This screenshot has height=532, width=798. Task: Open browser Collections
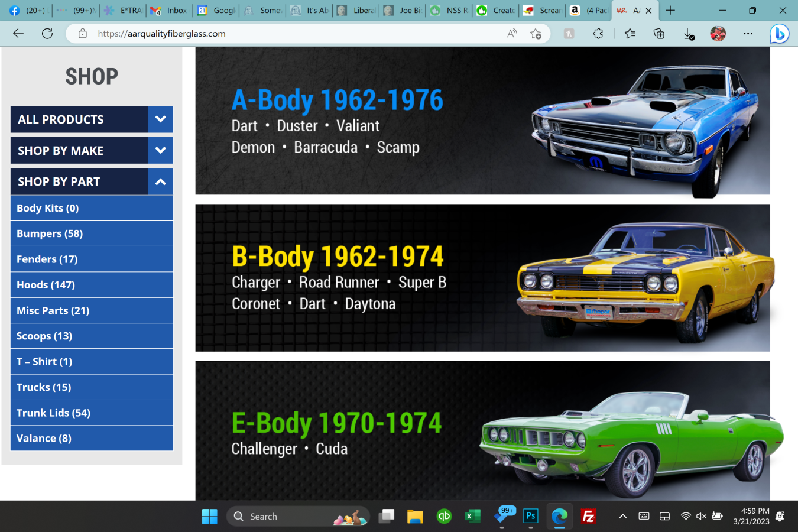[x=659, y=34]
